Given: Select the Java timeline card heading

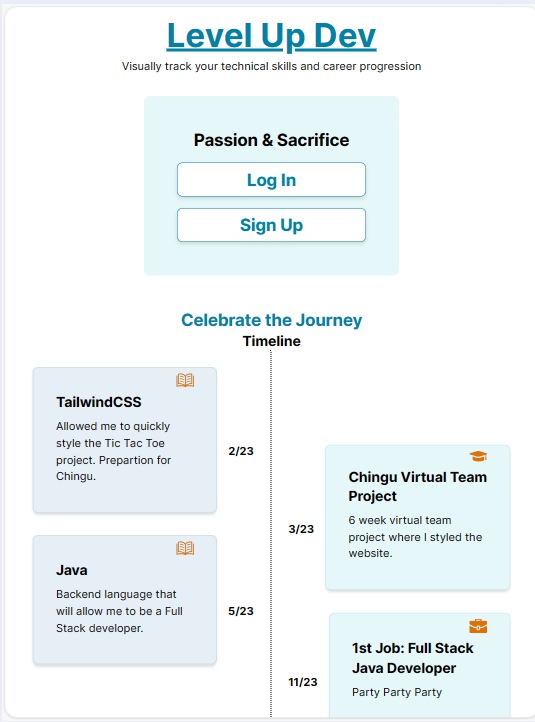Looking at the screenshot, I should coord(72,570).
